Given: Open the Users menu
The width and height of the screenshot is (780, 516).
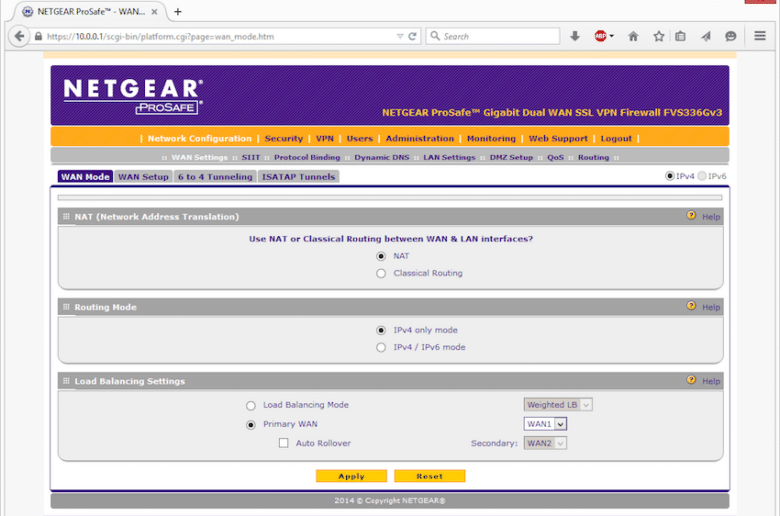Looking at the screenshot, I should tap(360, 138).
